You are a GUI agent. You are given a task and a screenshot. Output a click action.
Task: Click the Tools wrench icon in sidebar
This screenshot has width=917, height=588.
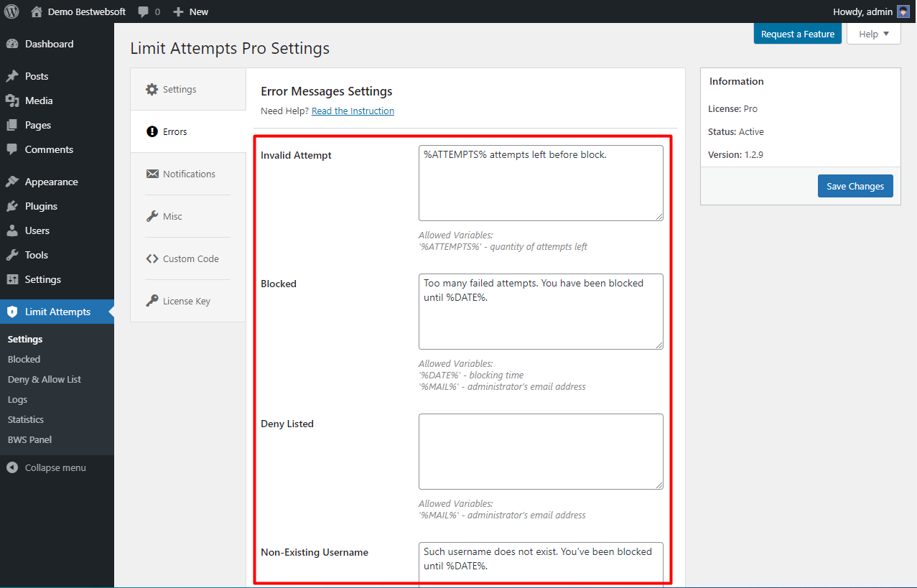(12, 255)
